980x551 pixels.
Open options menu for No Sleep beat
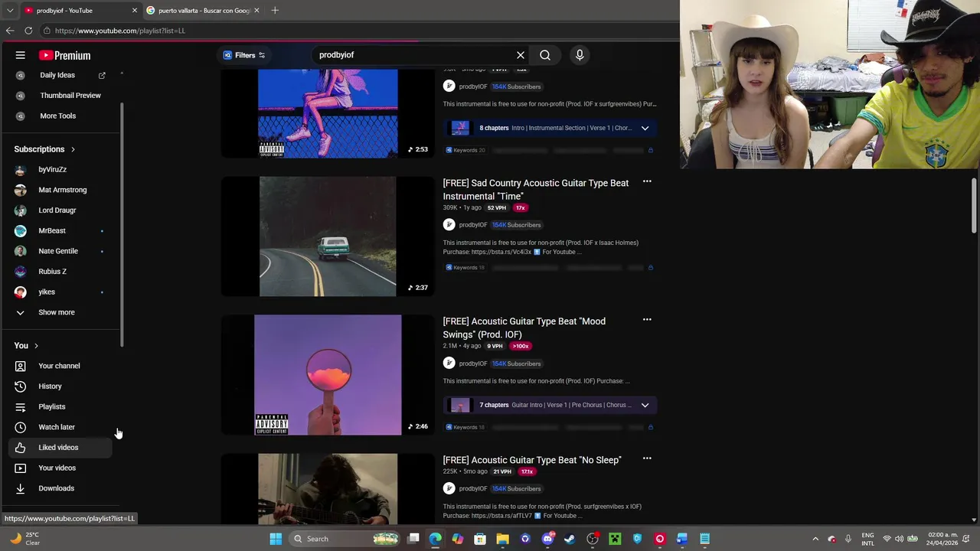(x=647, y=458)
